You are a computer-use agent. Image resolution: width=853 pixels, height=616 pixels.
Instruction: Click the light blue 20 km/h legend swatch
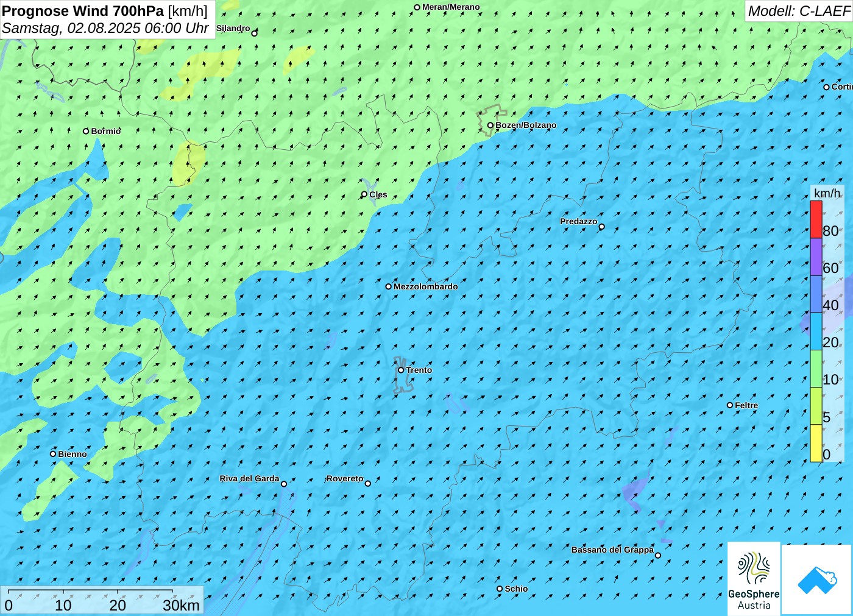click(x=816, y=331)
